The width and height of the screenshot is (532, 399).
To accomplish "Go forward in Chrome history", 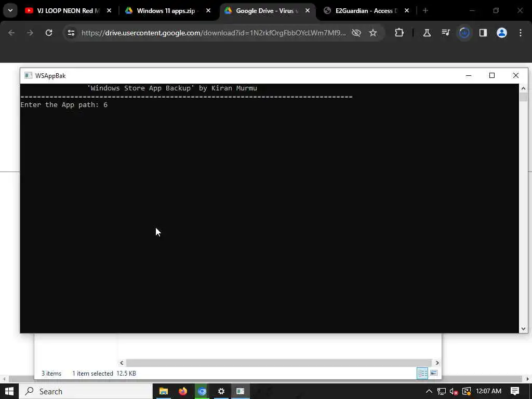I will (30, 33).
